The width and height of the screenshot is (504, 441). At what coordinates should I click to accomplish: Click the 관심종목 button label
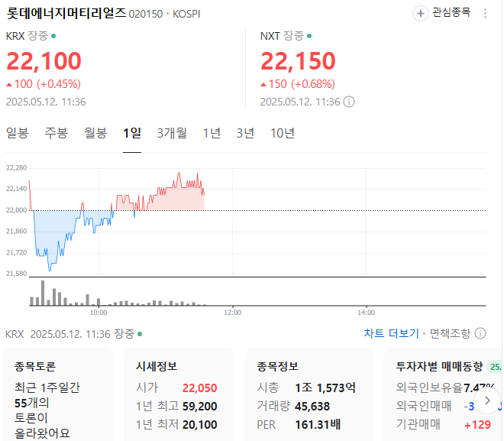coord(451,13)
